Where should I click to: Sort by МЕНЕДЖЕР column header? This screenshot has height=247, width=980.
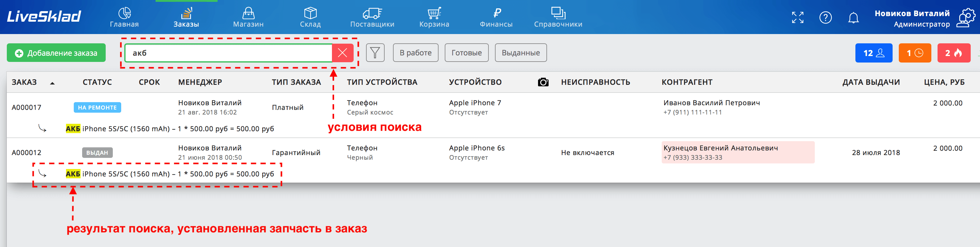[200, 82]
